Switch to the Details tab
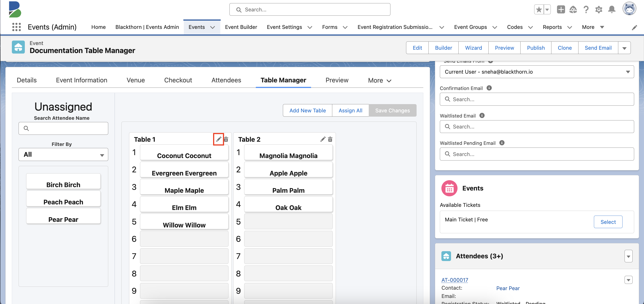 (27, 80)
